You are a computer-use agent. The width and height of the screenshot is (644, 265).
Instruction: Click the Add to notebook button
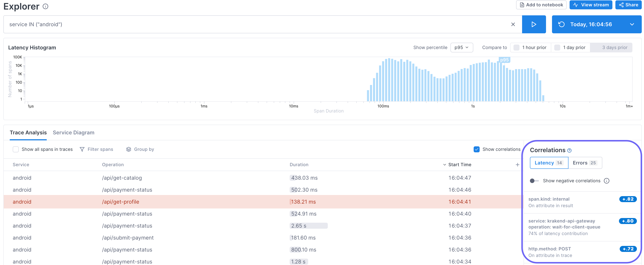[x=541, y=5]
